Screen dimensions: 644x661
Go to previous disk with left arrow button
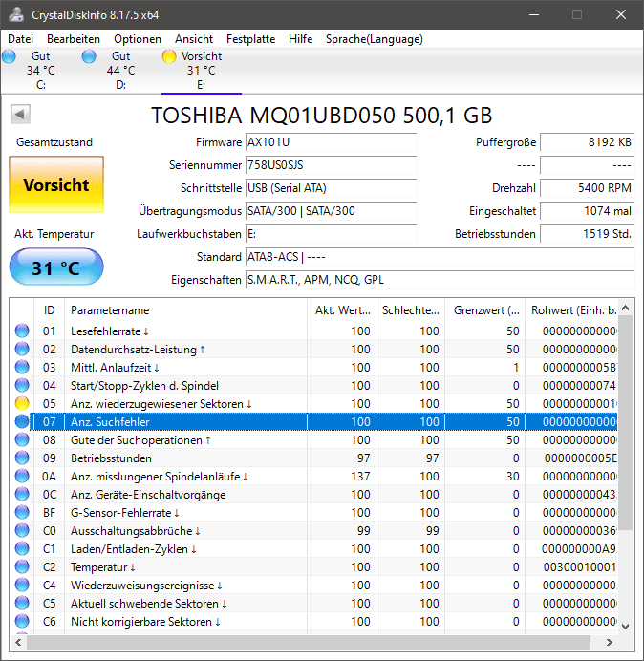20,114
